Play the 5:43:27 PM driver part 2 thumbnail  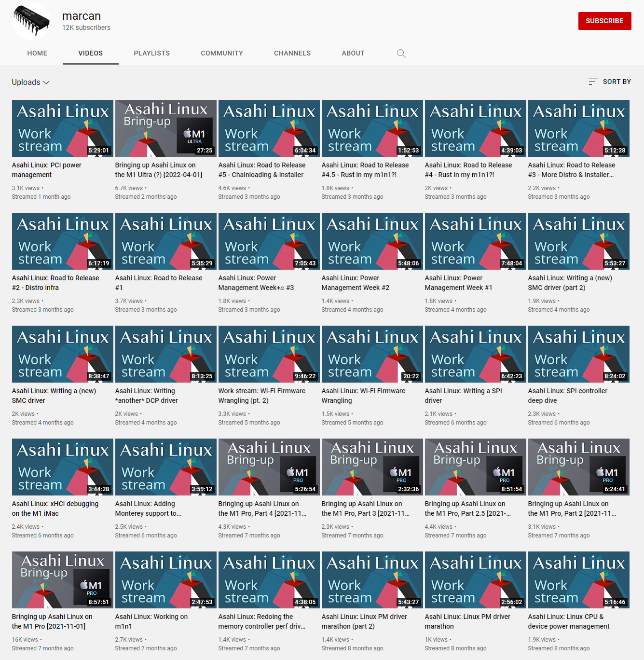coord(372,580)
